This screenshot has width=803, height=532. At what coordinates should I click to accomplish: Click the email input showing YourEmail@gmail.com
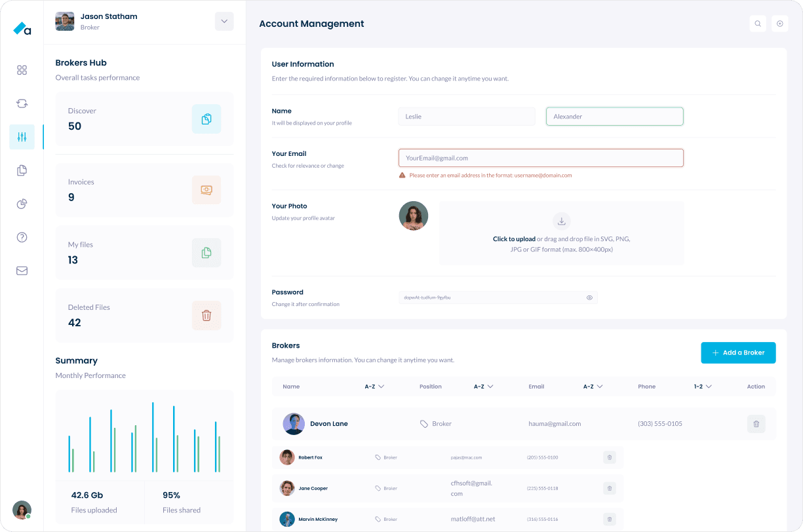point(541,158)
